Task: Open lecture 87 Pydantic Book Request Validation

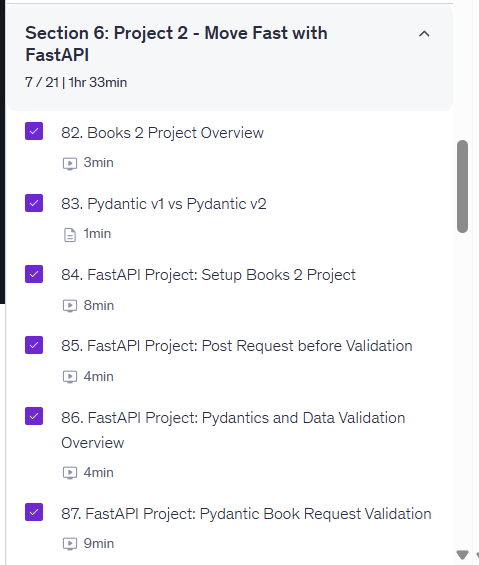Action: click(x=246, y=514)
